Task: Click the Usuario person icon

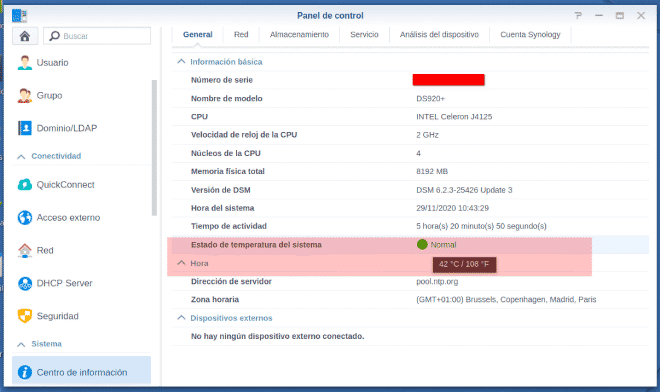Action: pos(25,63)
